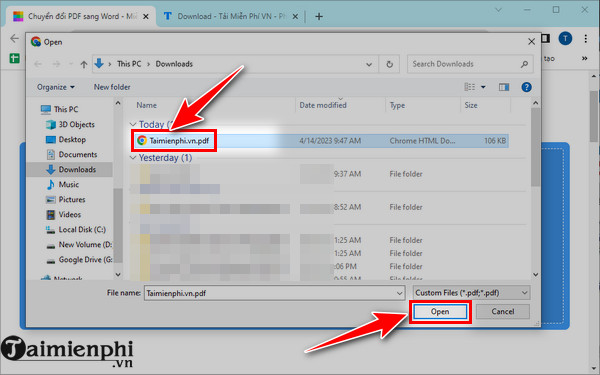Close the Download - Tải Miễn Phí tab
The image size is (600, 375).
coord(295,16)
